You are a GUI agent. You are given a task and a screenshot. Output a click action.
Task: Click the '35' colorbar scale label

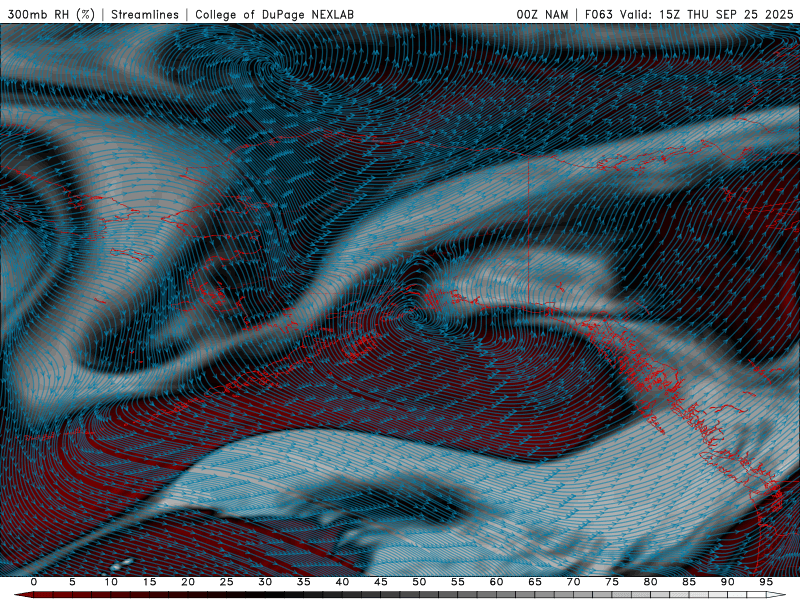tap(304, 582)
